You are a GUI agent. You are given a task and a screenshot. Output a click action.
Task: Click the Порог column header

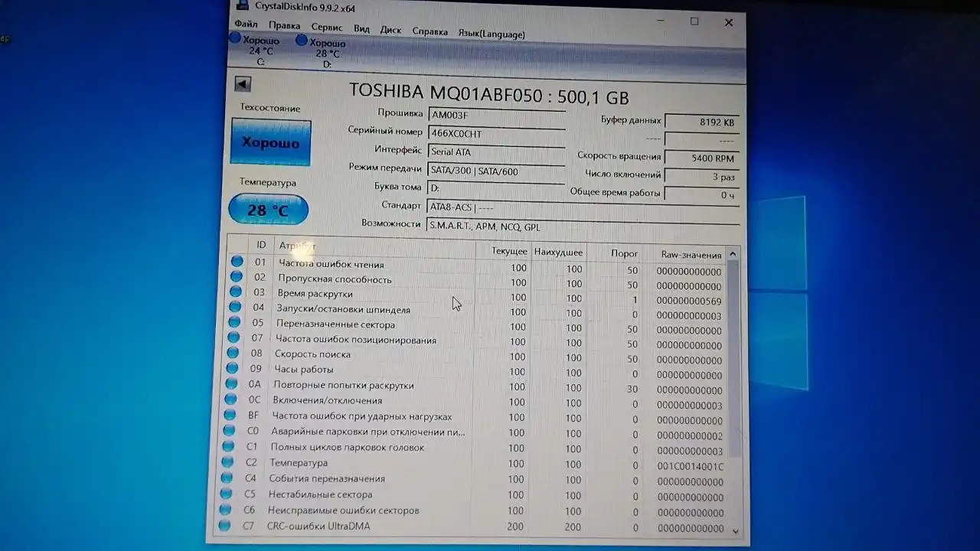(x=616, y=253)
